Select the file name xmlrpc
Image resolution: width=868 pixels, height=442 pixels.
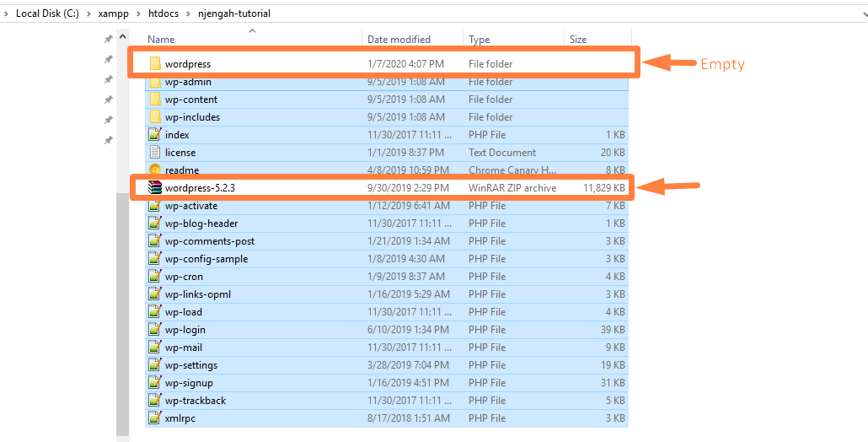pyautogui.click(x=179, y=418)
